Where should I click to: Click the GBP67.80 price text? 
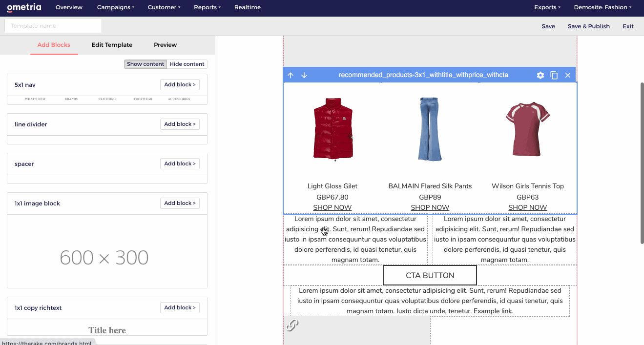[332, 197]
